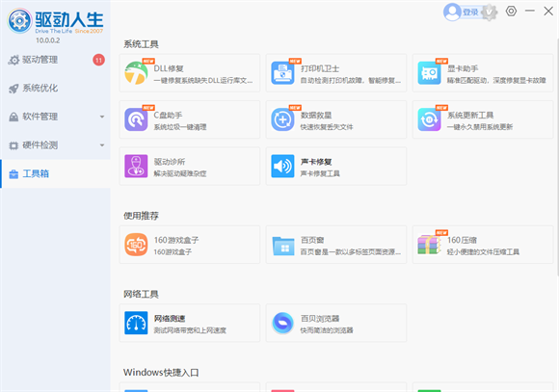Click the 显卡助手 title text
The width and height of the screenshot is (559, 392).
(x=463, y=68)
